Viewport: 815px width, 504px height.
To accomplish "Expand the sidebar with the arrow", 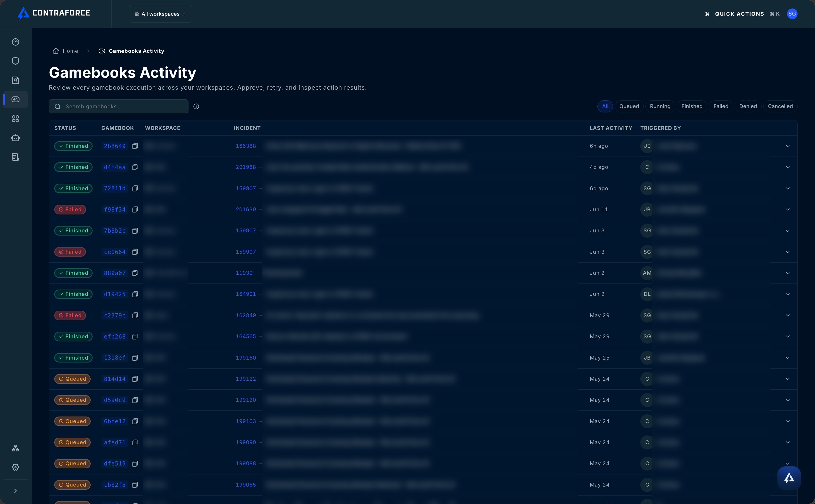I will (x=15, y=491).
